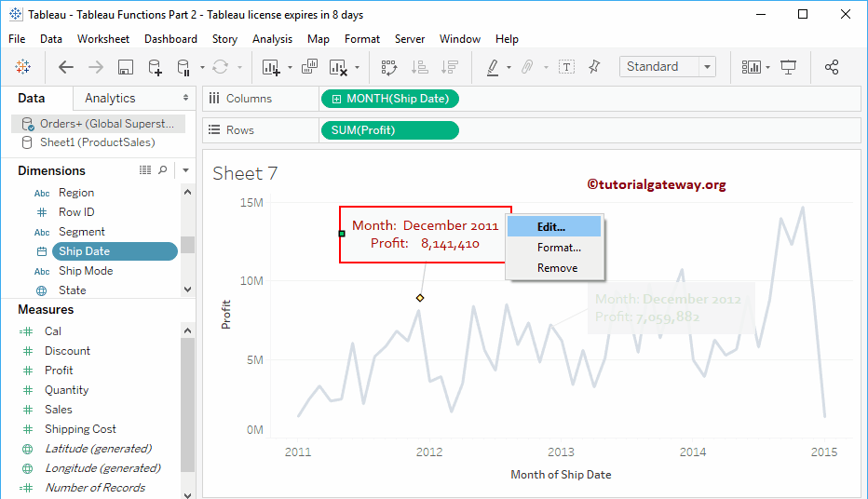Open the File menu
The height and width of the screenshot is (499, 868).
click(x=17, y=39)
